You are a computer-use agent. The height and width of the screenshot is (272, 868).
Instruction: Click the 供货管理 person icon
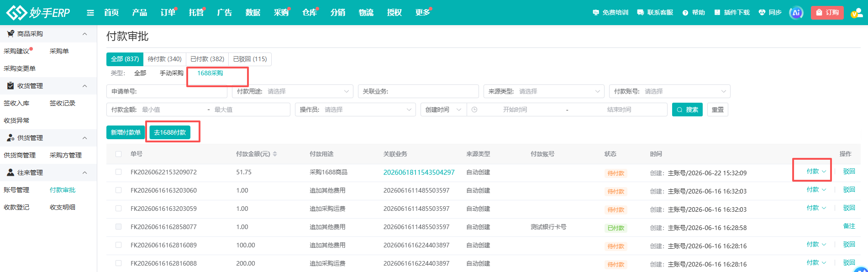(11, 138)
